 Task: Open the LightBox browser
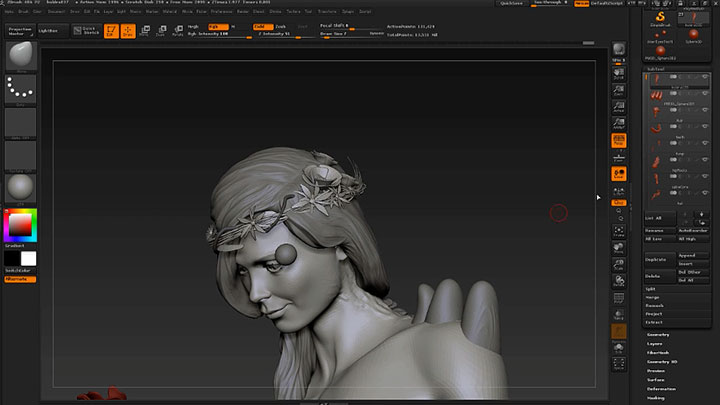click(52, 31)
